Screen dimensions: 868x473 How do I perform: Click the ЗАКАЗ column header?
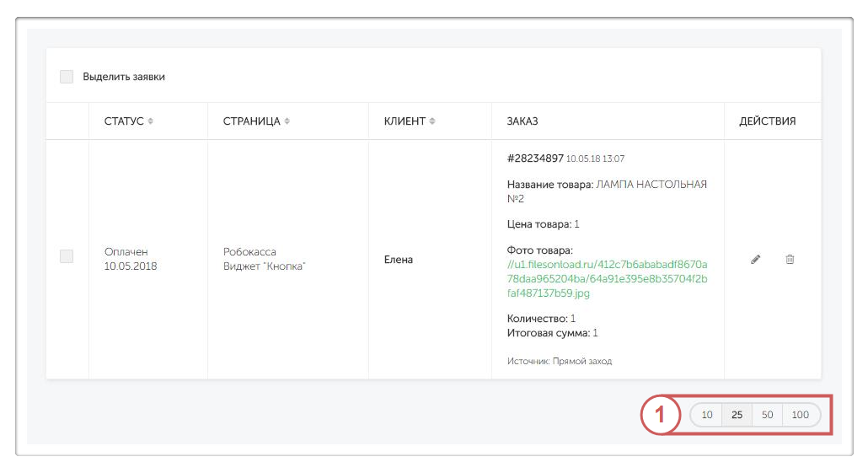(x=522, y=121)
